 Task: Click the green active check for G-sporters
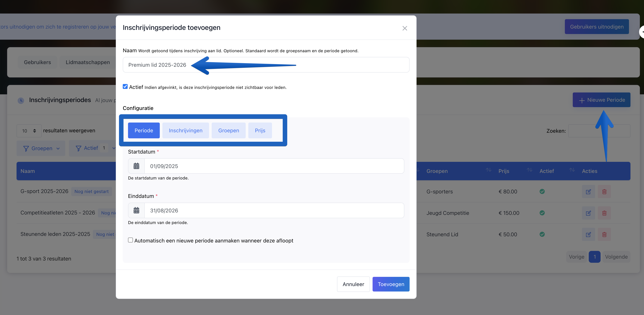click(542, 192)
